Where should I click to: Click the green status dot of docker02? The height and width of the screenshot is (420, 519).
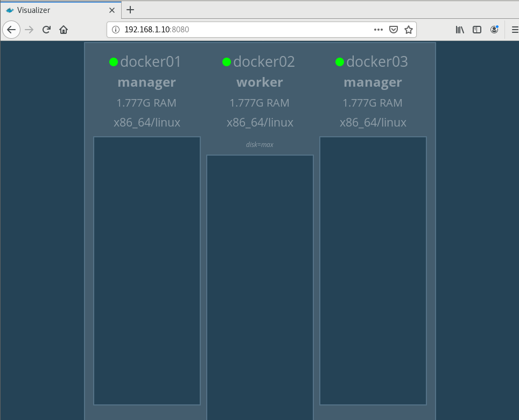coord(227,62)
